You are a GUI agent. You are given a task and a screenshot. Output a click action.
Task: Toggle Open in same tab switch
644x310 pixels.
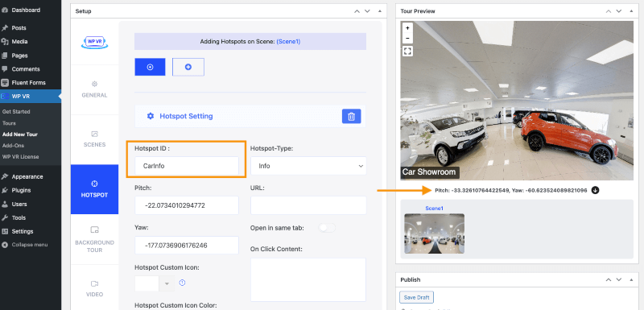click(x=327, y=228)
